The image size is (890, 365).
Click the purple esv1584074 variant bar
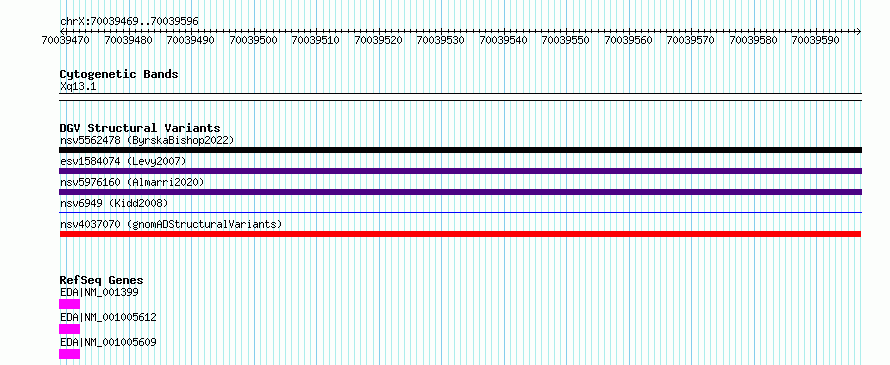[x=460, y=171]
